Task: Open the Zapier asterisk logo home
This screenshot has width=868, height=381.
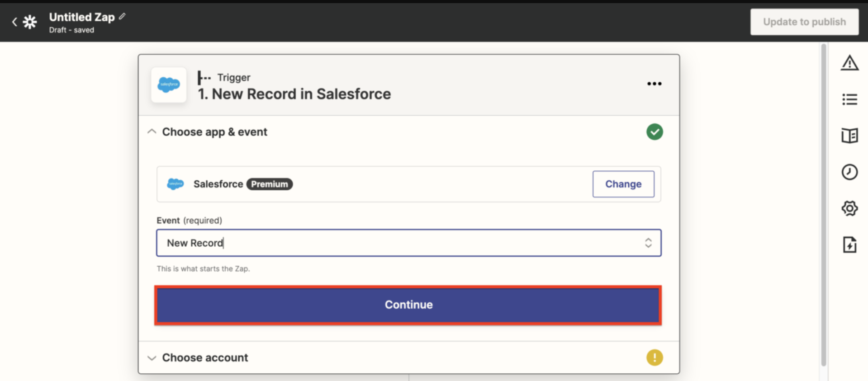Action: click(30, 22)
